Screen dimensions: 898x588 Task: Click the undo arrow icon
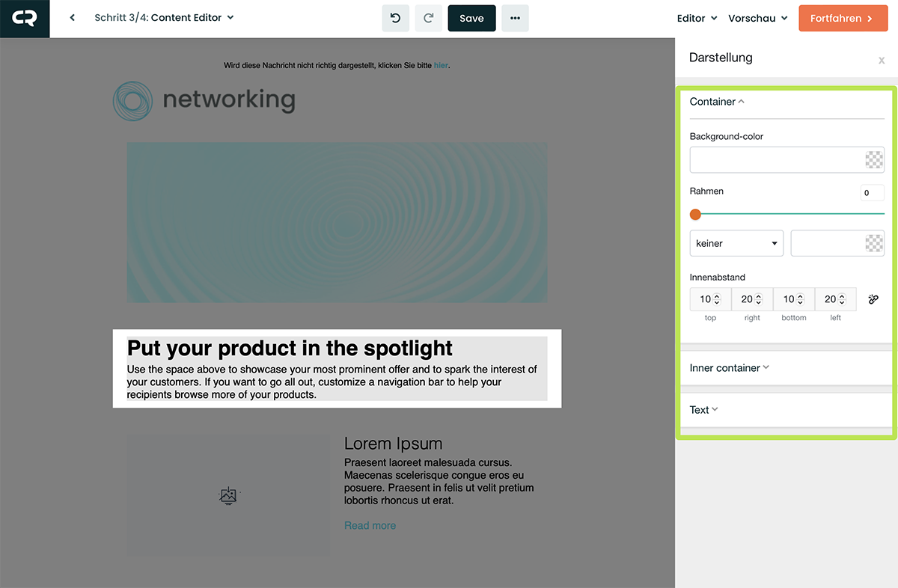coord(395,18)
